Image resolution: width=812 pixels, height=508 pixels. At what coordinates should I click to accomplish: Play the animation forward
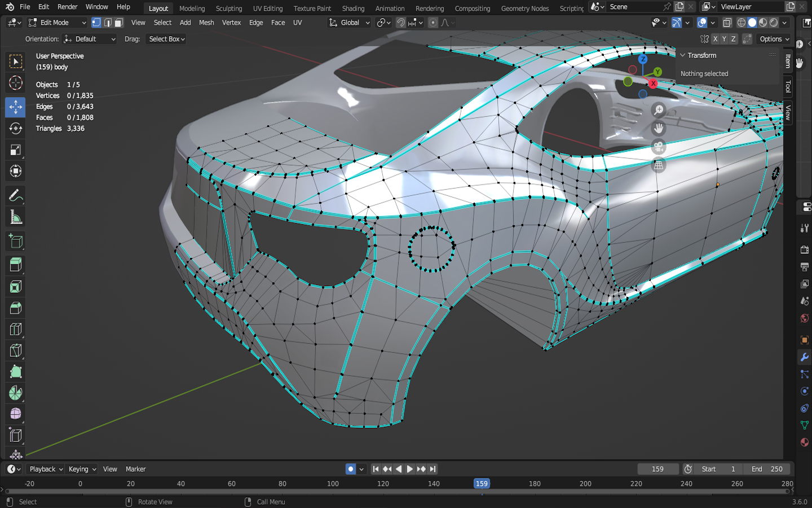(410, 469)
